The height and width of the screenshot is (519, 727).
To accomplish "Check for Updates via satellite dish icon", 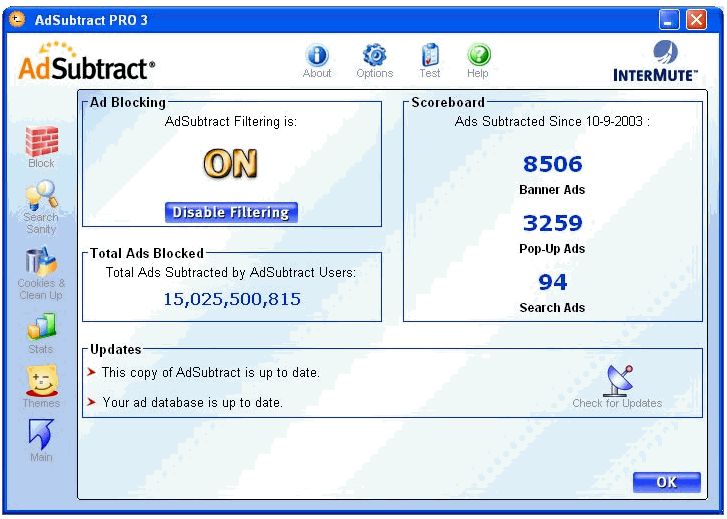I will pyautogui.click(x=617, y=382).
